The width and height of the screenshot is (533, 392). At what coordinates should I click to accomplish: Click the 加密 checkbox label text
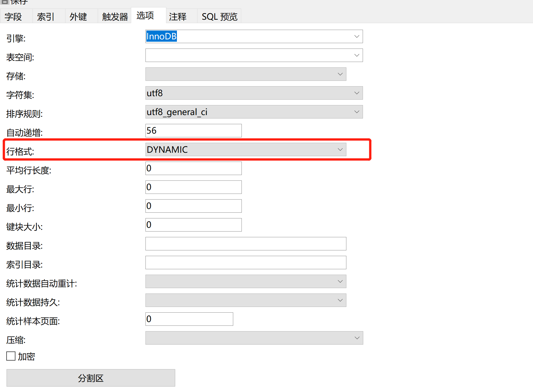pyautogui.click(x=27, y=356)
